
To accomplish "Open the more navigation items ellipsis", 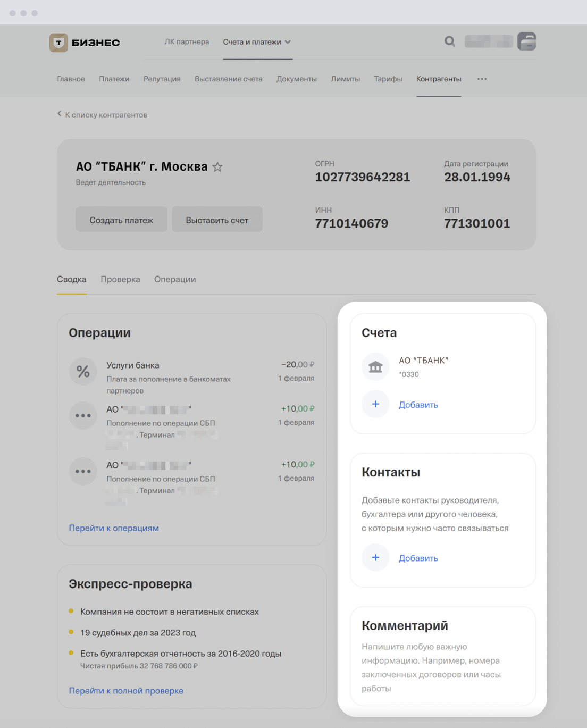I will [x=482, y=79].
